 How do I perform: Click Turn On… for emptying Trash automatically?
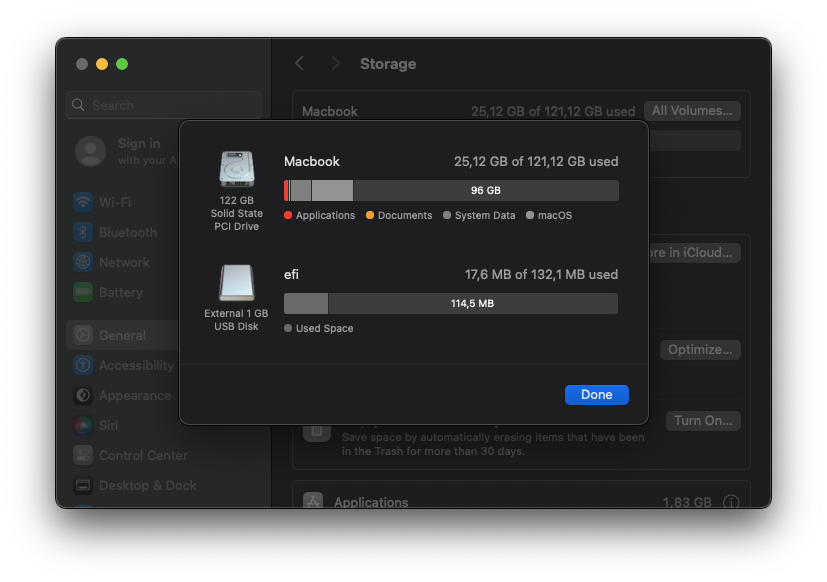(702, 421)
